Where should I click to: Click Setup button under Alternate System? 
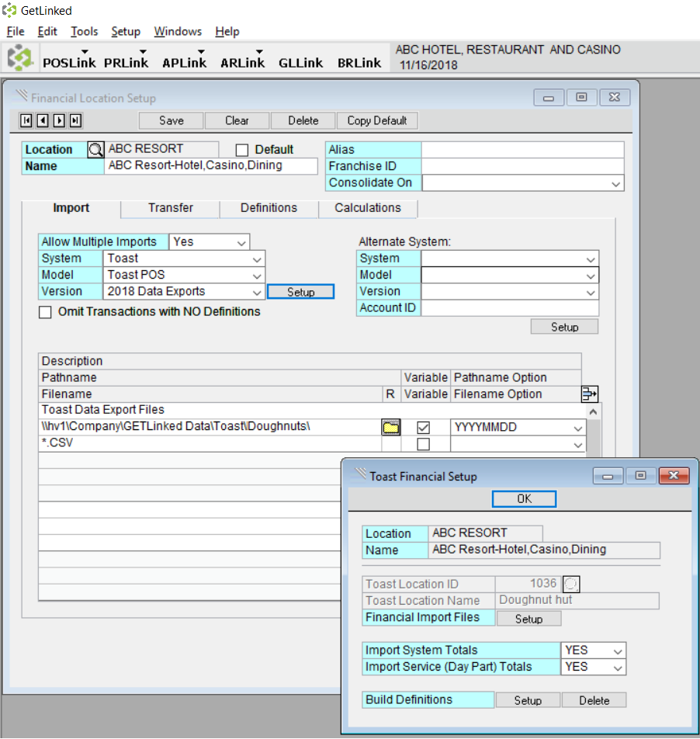pos(564,327)
